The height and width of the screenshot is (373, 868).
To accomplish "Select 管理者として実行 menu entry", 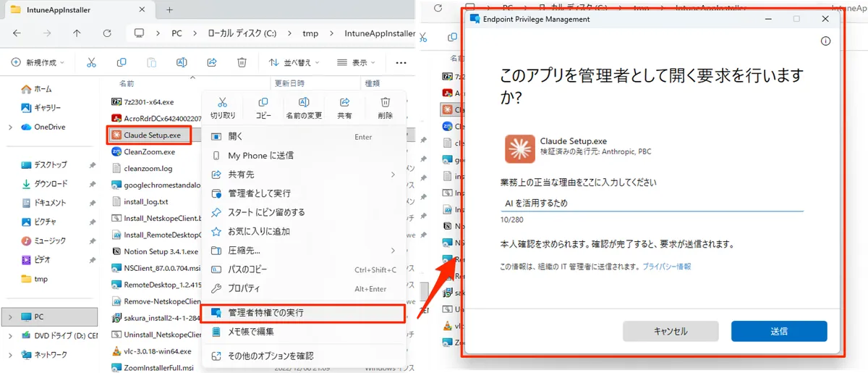I will pos(302,193).
